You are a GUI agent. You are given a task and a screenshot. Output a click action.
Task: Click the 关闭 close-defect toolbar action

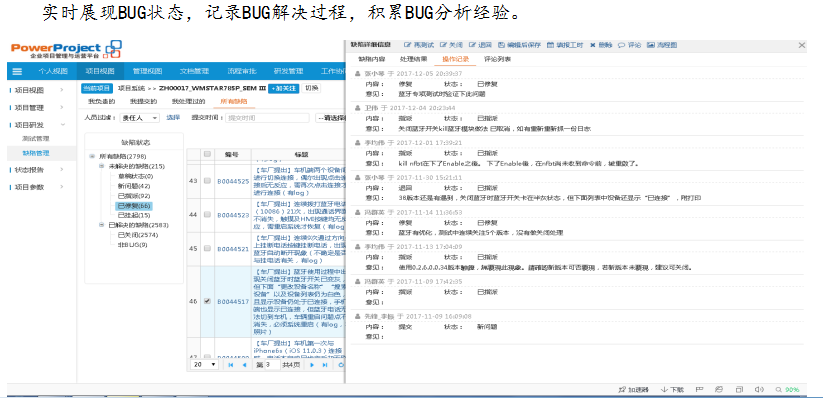tap(451, 46)
